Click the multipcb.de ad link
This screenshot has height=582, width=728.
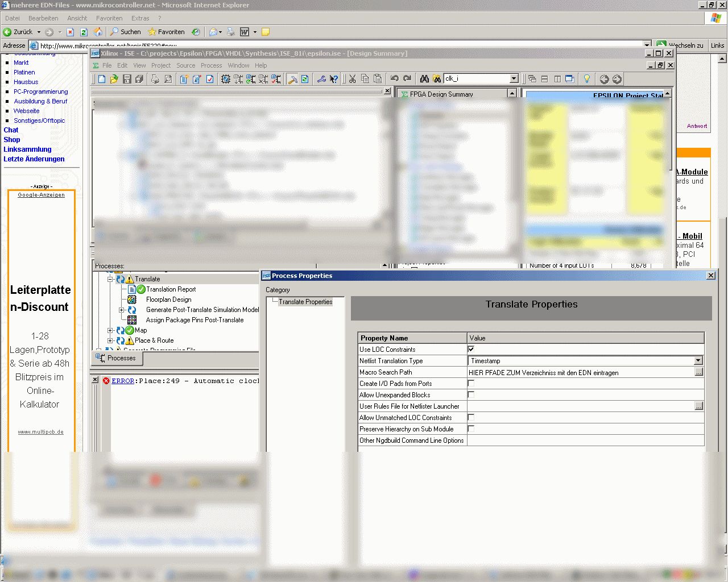click(41, 432)
